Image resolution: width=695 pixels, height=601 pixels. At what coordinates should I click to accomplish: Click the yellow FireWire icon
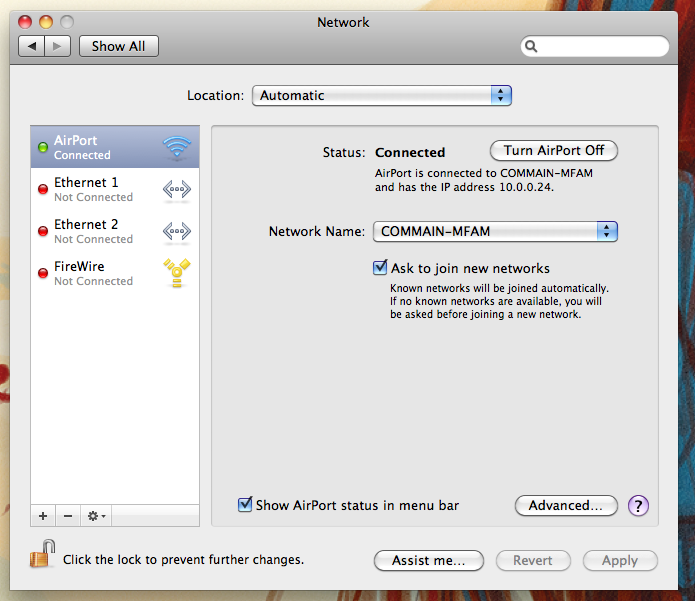point(177,273)
